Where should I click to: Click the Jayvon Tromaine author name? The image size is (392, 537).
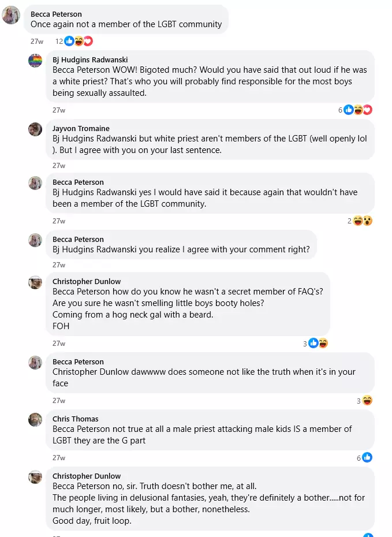click(x=81, y=128)
